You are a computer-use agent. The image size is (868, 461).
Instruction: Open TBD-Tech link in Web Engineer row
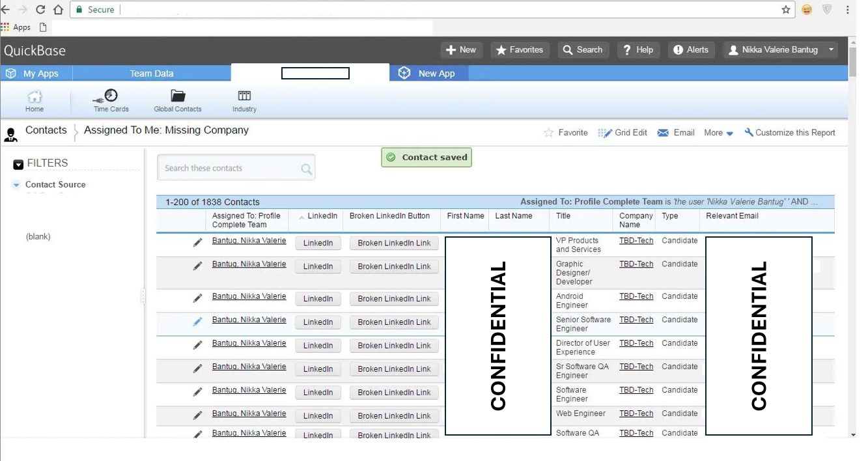tap(636, 413)
